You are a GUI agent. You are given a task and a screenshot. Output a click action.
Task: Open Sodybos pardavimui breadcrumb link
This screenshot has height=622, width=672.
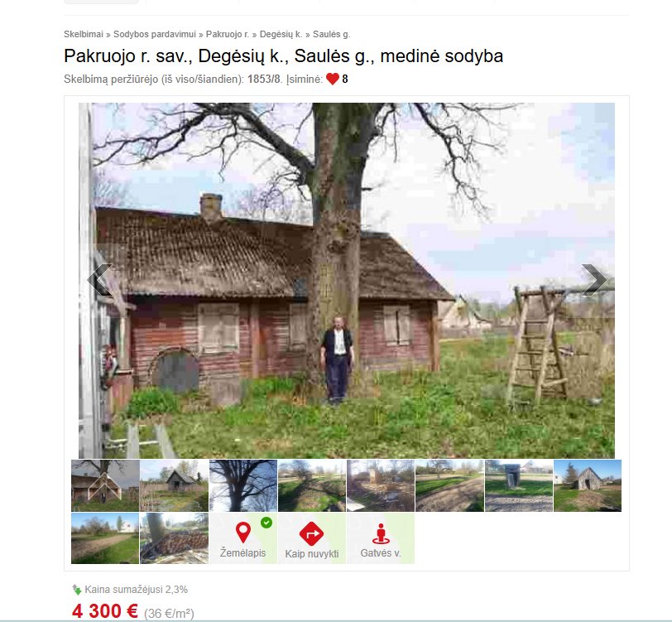pos(154,34)
